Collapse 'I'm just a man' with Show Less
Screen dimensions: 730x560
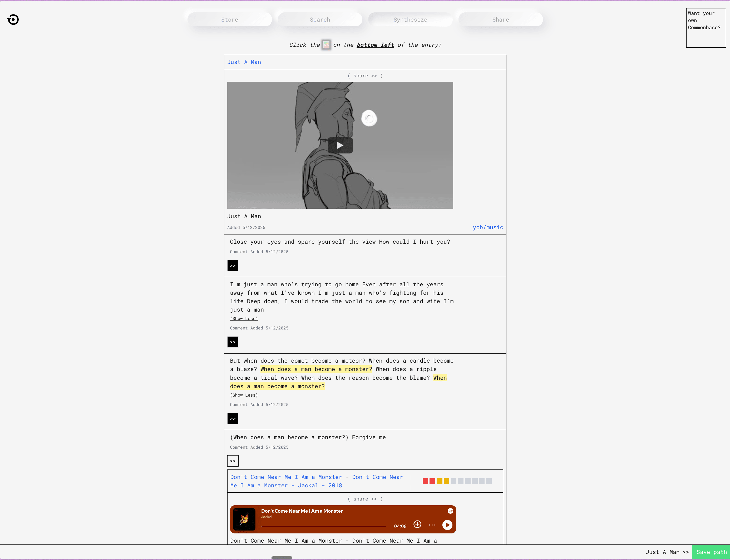point(244,319)
